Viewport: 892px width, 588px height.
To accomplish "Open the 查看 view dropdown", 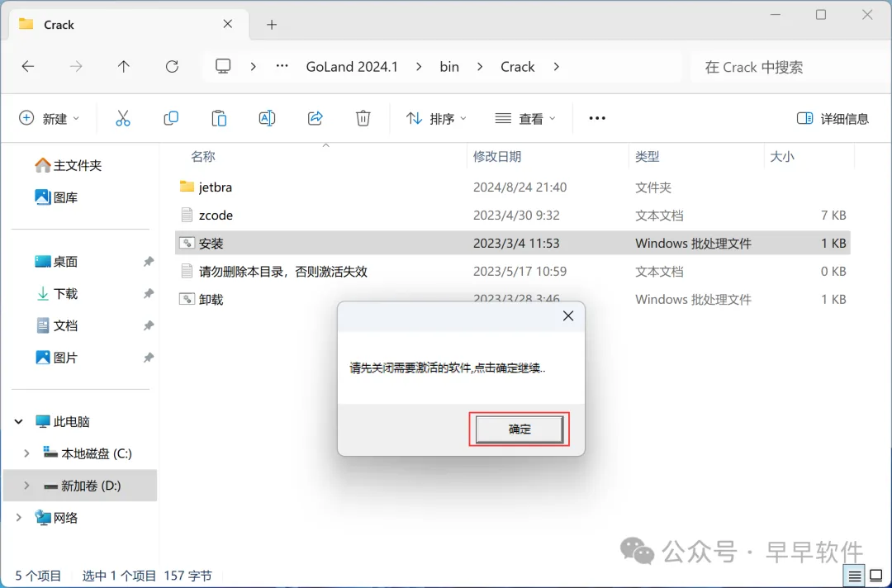I will coord(524,118).
